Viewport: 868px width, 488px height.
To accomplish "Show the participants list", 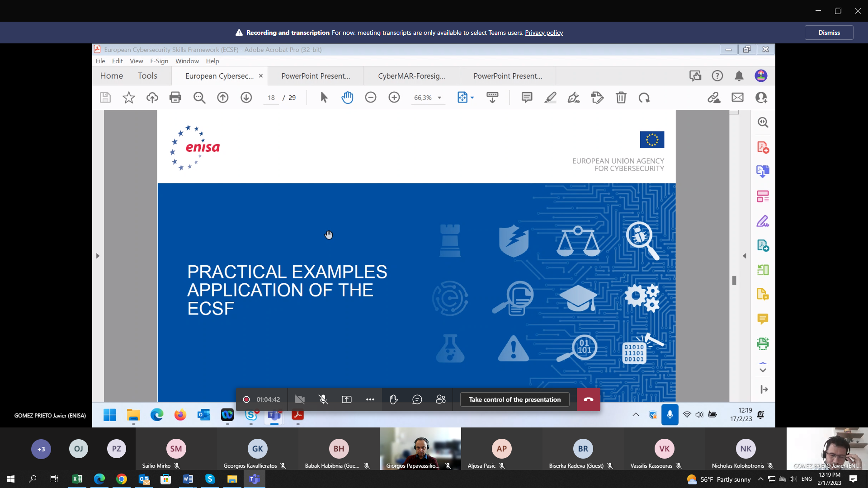I will coord(441,399).
